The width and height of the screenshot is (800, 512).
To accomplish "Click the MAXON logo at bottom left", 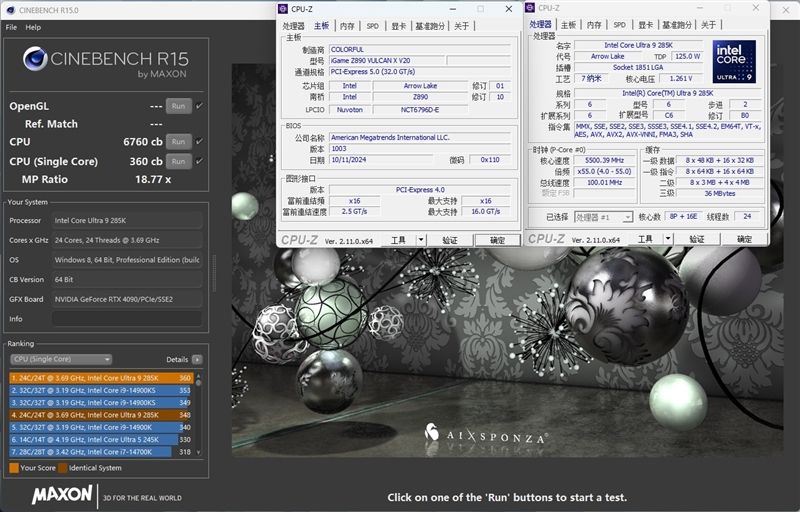I will pyautogui.click(x=62, y=495).
